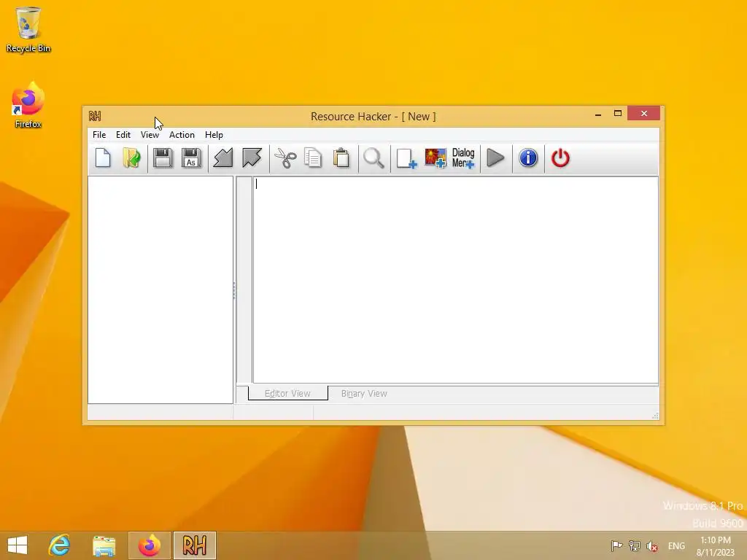Minimize the Resource Hacker window
Screen dimensions: 747x560
598,114
